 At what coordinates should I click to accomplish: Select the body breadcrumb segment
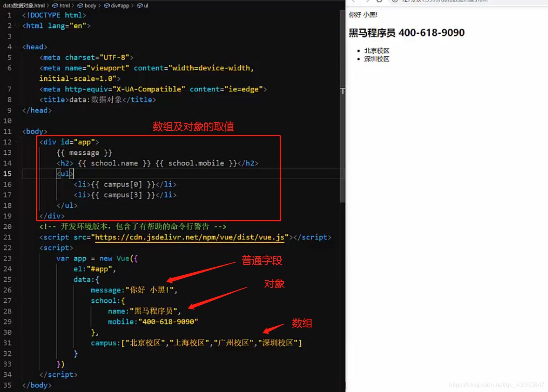[x=90, y=5]
